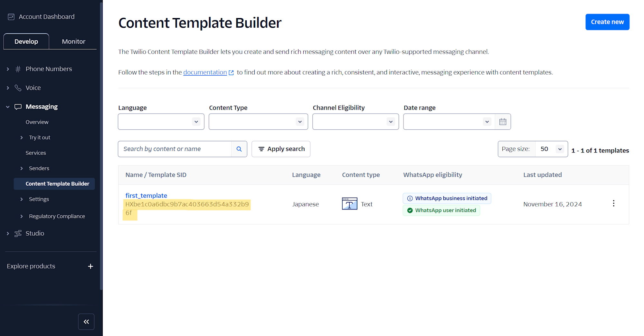Image resolution: width=644 pixels, height=336 pixels.
Task: Open Messaging Services page
Action: click(x=36, y=153)
